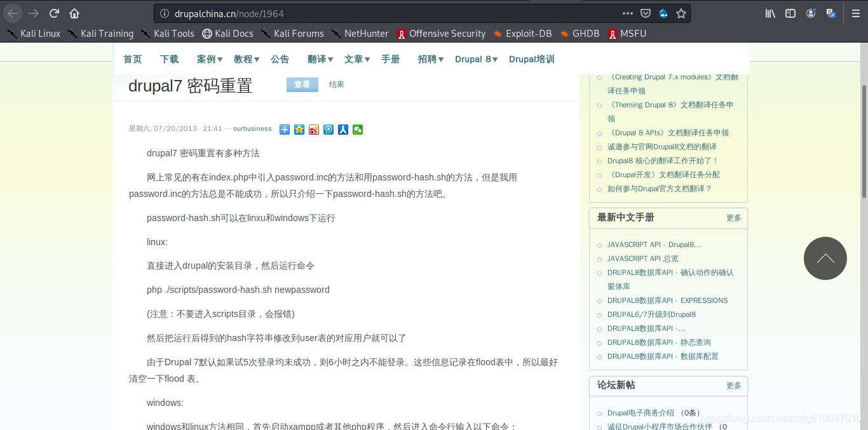Open the Firefox library icon
Screen dimensions: 868x430
pos(770,13)
